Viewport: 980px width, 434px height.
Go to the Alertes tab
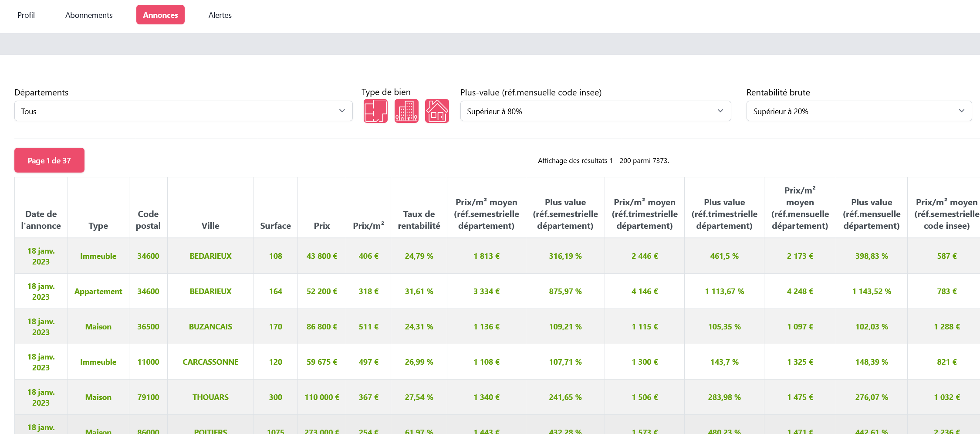(x=220, y=15)
